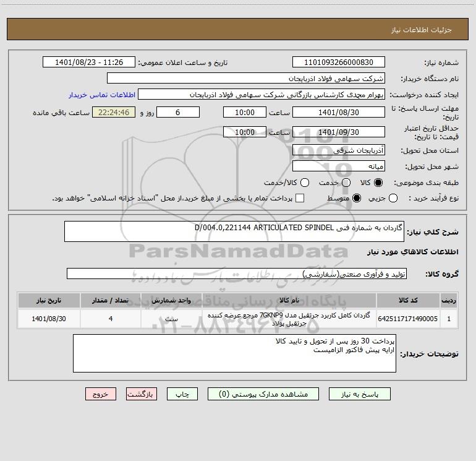Click the مشاهده مدارک پیوستی (0) button

click(263, 394)
